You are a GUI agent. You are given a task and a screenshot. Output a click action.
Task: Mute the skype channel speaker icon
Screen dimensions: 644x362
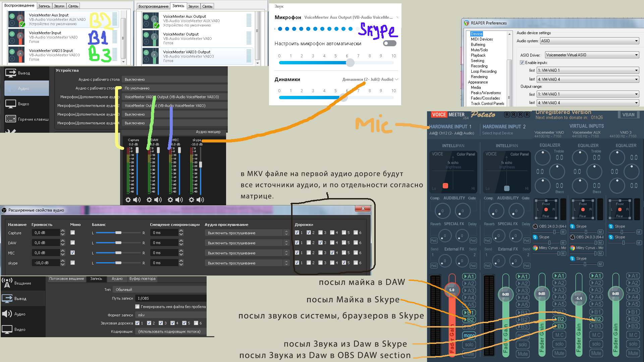tap(200, 200)
